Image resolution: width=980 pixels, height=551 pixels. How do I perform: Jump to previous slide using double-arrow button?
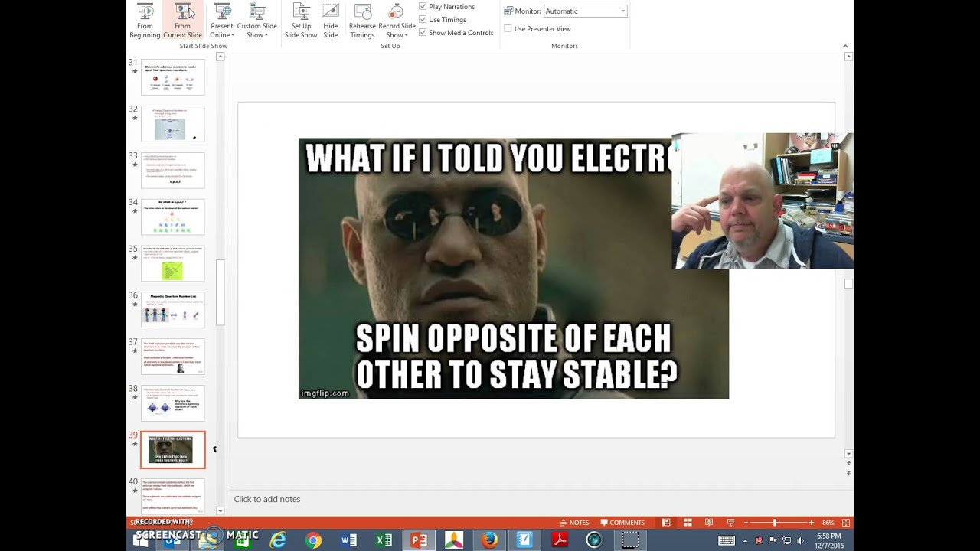848,464
